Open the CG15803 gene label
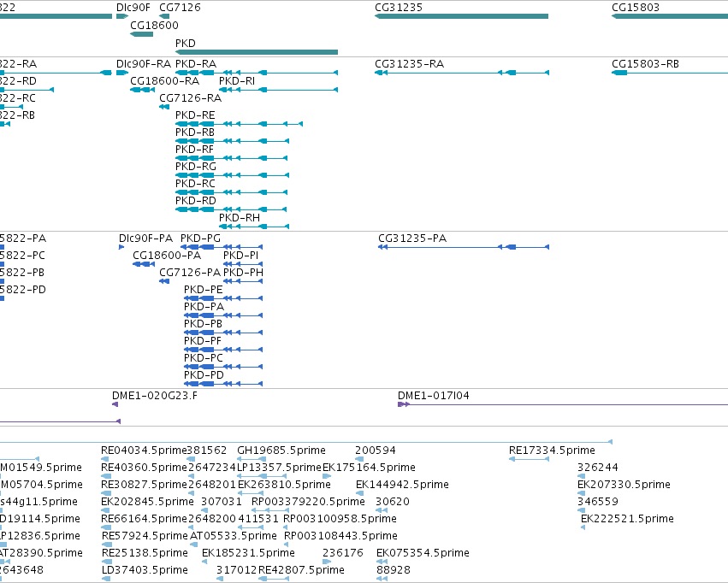Screen dimensions: 728x583 coord(635,8)
